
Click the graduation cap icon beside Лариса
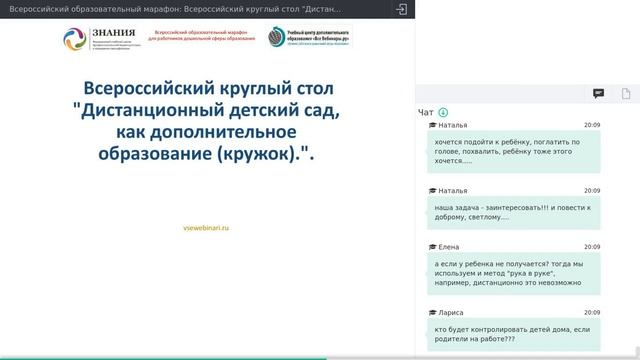click(x=433, y=312)
